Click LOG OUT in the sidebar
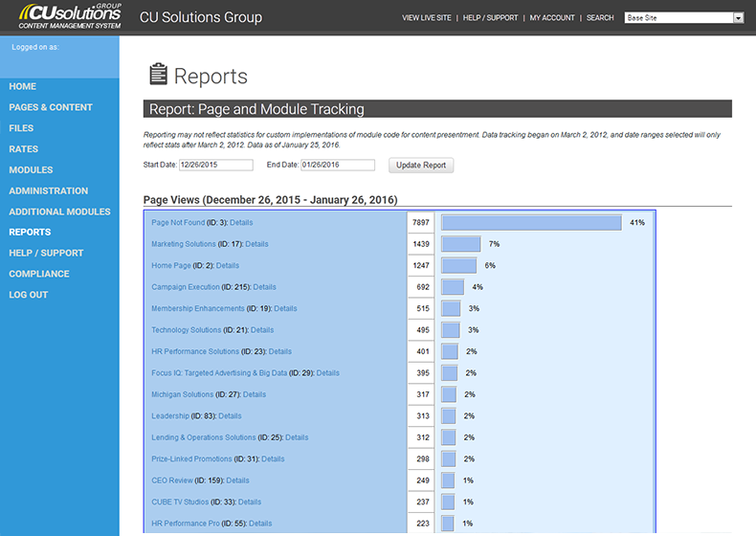 [x=28, y=294]
